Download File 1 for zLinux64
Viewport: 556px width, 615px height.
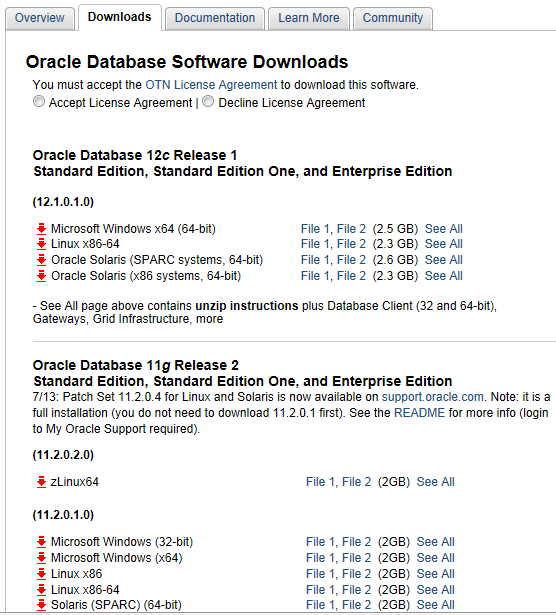pyautogui.click(x=320, y=482)
